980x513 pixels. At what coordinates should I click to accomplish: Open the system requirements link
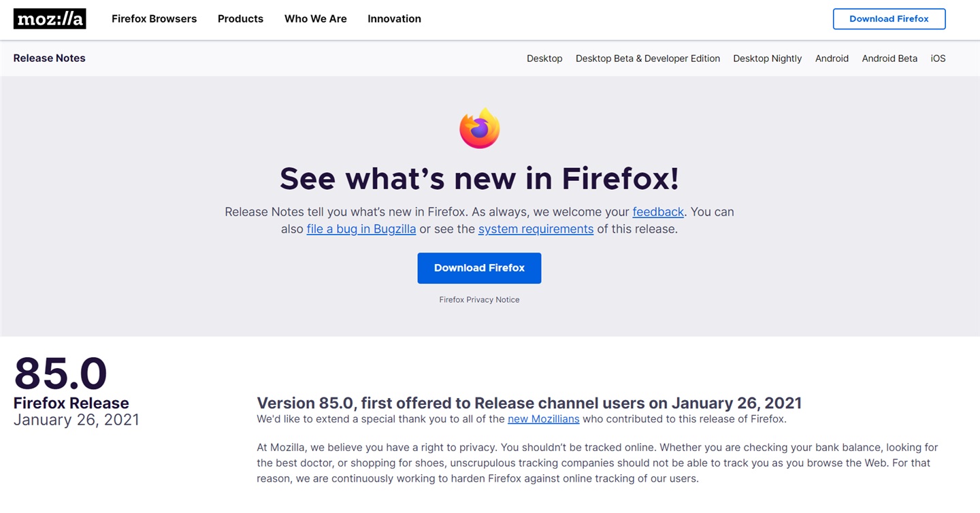click(x=536, y=229)
